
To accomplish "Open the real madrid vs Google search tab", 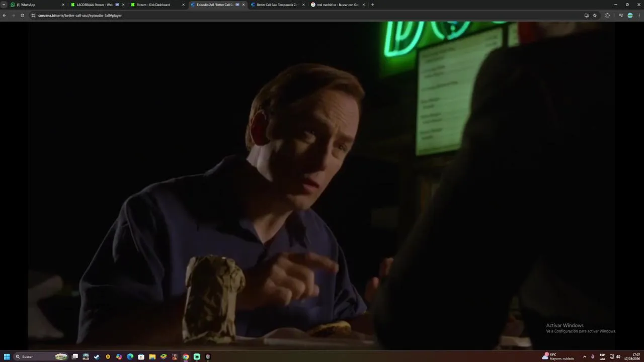I will point(338,5).
